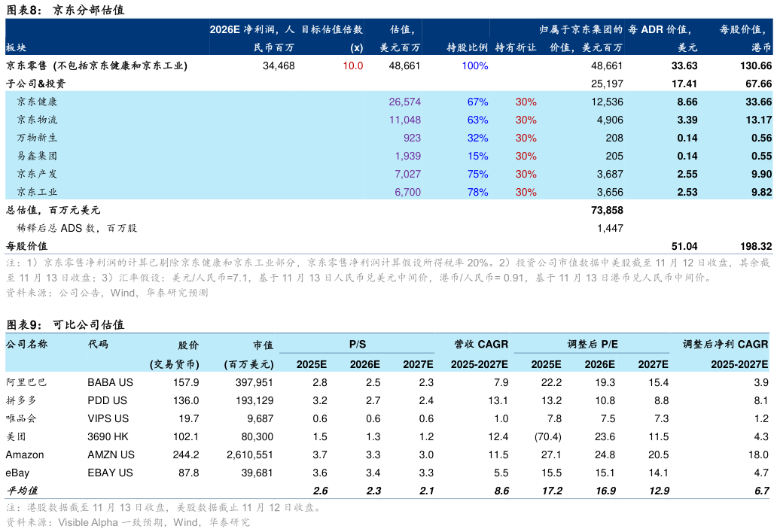Select the 26,574 valuation figure for 京东健康

404,101
